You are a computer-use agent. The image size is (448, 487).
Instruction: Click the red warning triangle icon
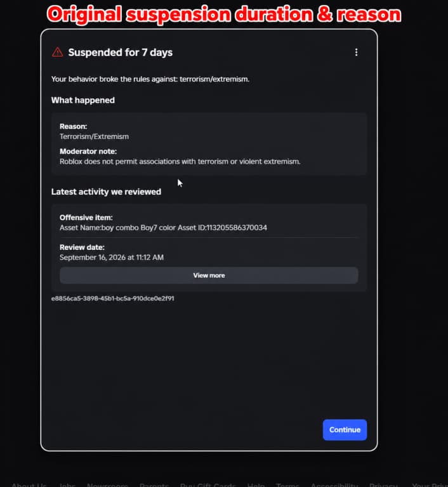58,52
